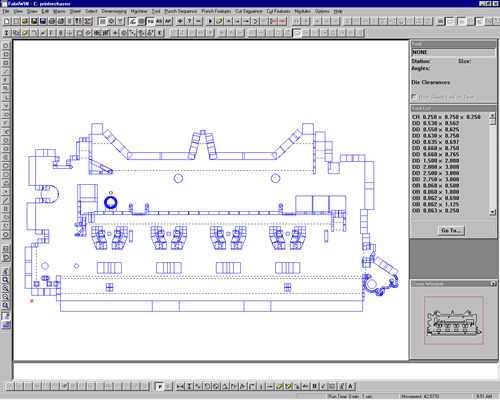Click the yellow eraser icon in second row
This screenshot has height=400, width=500.
pos(25,33)
